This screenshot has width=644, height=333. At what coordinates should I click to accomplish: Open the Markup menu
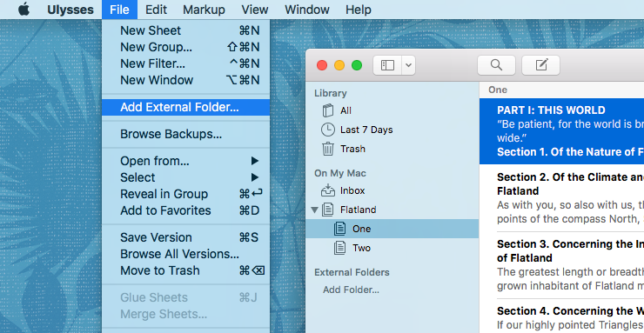(x=204, y=10)
